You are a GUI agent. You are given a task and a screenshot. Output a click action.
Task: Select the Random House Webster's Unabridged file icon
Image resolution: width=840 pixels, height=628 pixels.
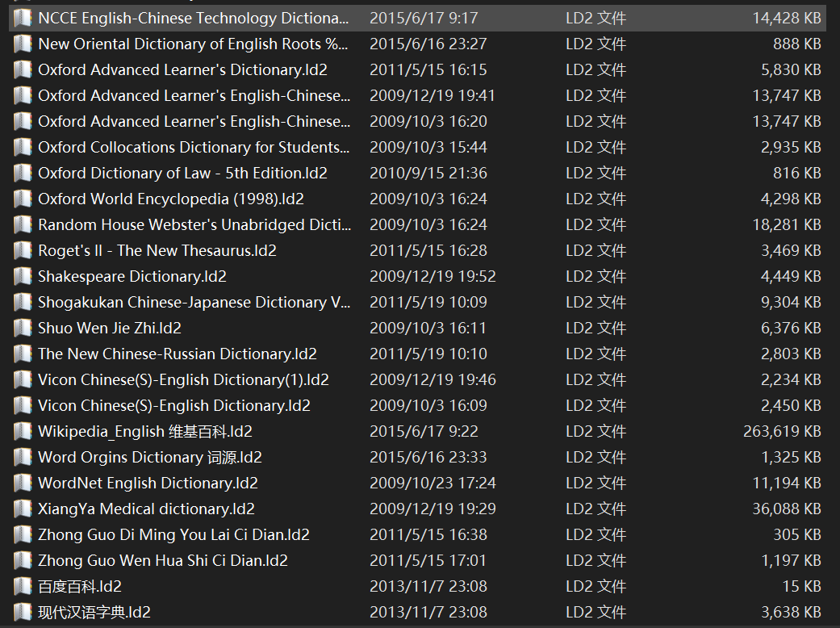tap(23, 224)
